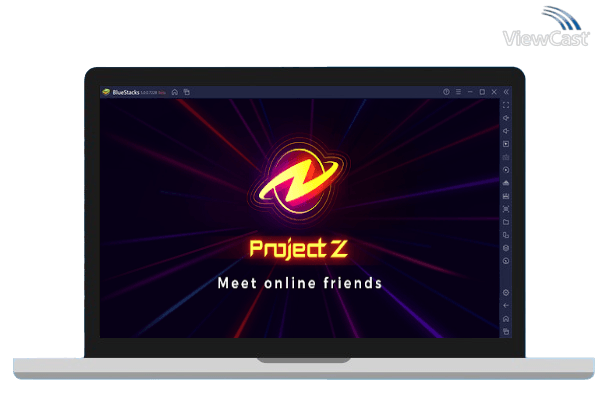Click the eco mode circular icon
Image resolution: width=602 pixels, height=414 pixels.
pyautogui.click(x=506, y=261)
